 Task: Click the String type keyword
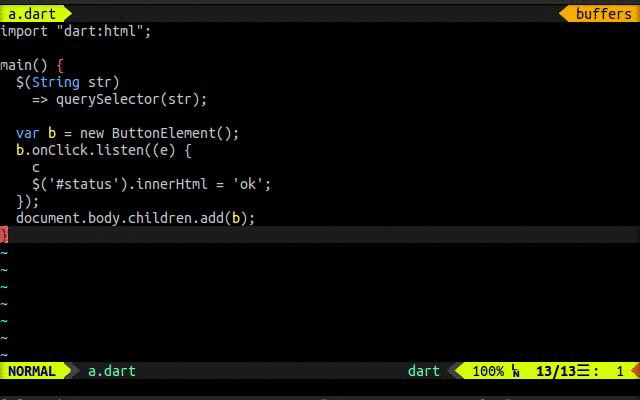click(x=56, y=82)
